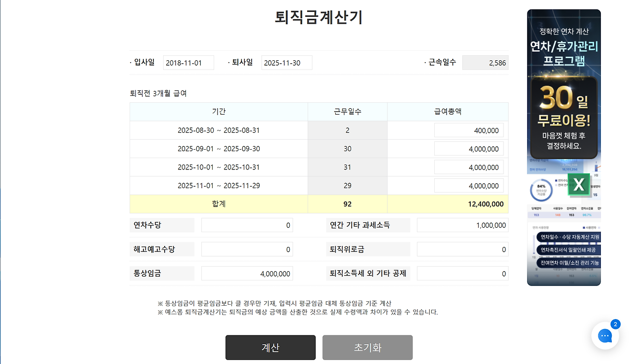The width and height of the screenshot is (633, 364).
Task: Click the 합계 total row label
Action: click(x=219, y=204)
